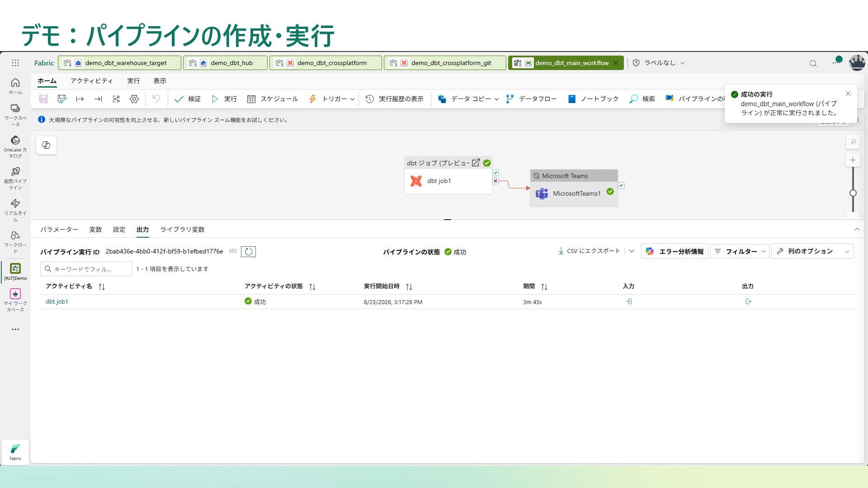Screen dimensions: 868x488
Task: Open Workspaces in left sidebar
Action: coord(15,115)
